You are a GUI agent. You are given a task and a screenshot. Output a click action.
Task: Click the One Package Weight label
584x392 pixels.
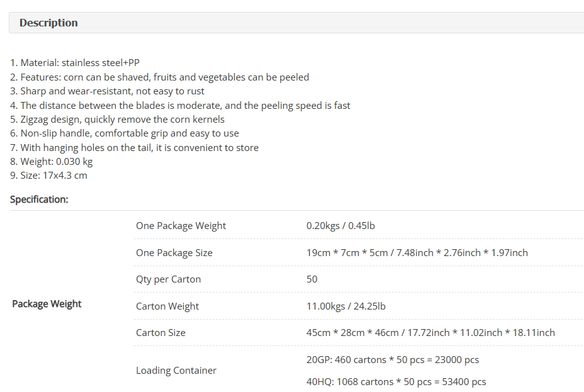point(181,226)
